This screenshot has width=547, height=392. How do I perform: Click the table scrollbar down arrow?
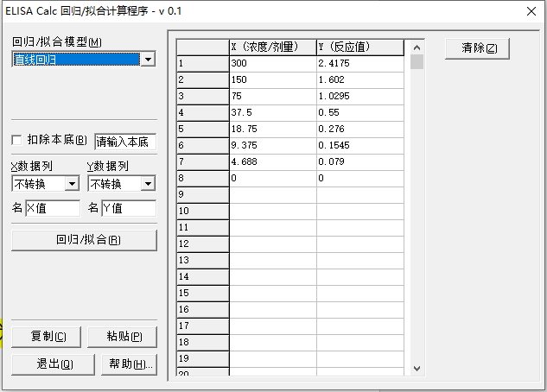(417, 368)
